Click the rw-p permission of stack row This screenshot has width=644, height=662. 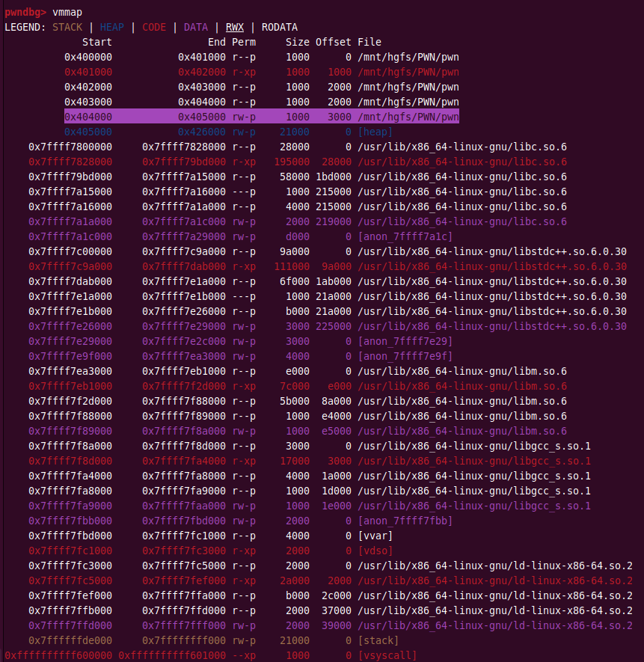[x=244, y=640]
